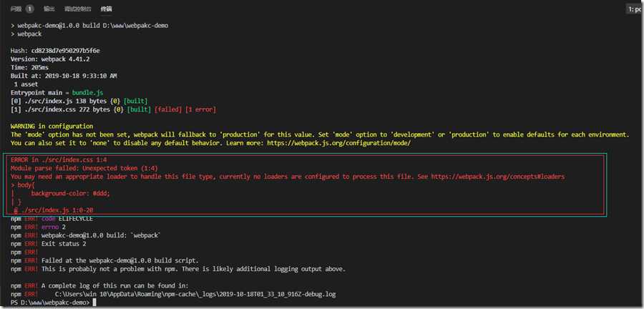Viewport: 644px width, 309px height.
Task: Click the problems count badge showing 1
Action: pyautogui.click(x=29, y=9)
